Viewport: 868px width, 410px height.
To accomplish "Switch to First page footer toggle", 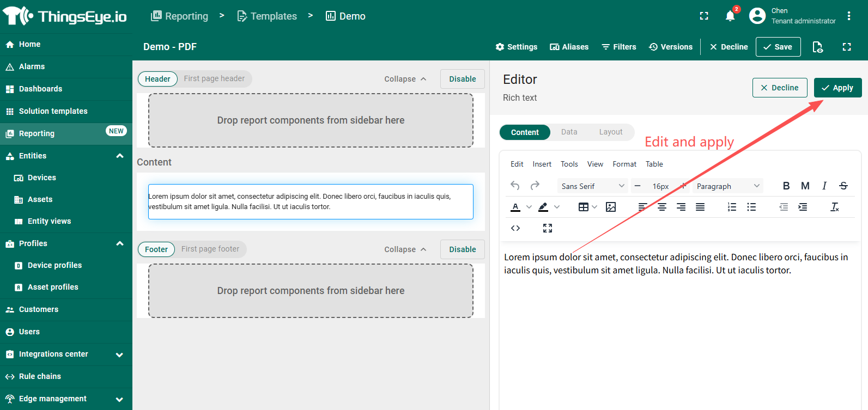I will pyautogui.click(x=210, y=249).
